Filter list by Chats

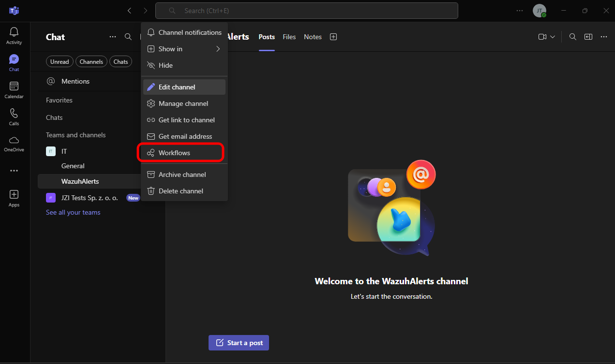click(x=121, y=62)
